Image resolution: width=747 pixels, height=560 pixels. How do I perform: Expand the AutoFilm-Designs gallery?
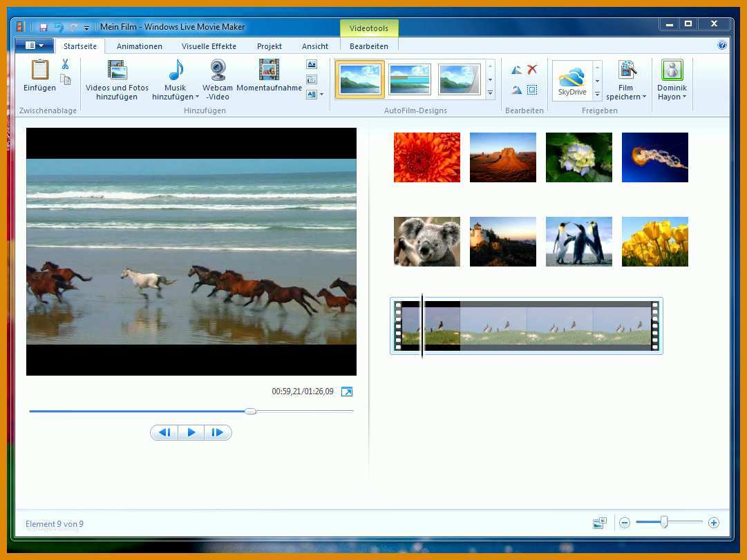[x=490, y=93]
